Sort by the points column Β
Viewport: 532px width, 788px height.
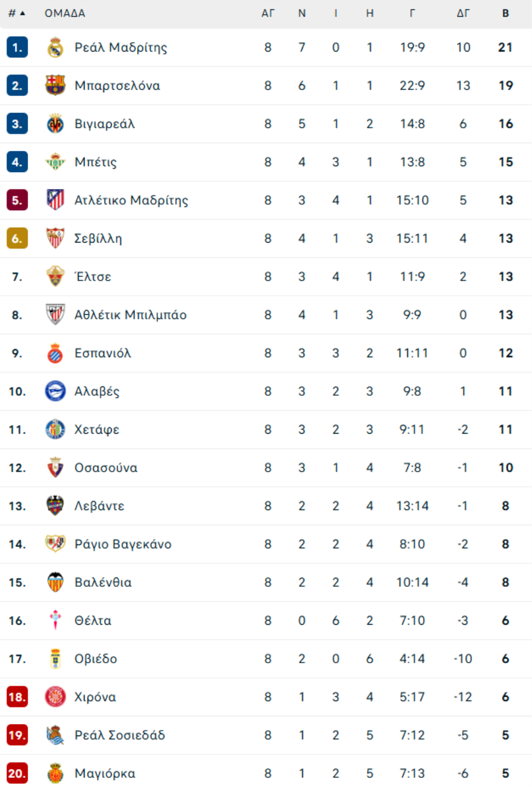pos(505,13)
